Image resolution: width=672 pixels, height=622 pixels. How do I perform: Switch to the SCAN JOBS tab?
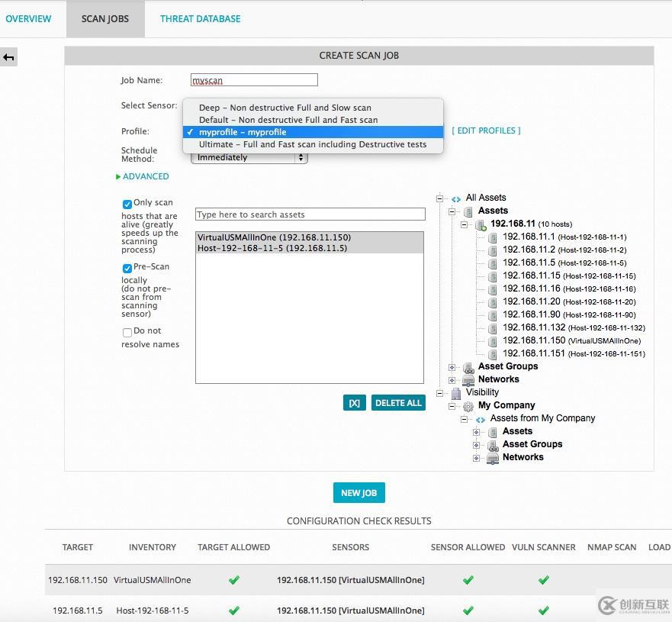(x=105, y=19)
